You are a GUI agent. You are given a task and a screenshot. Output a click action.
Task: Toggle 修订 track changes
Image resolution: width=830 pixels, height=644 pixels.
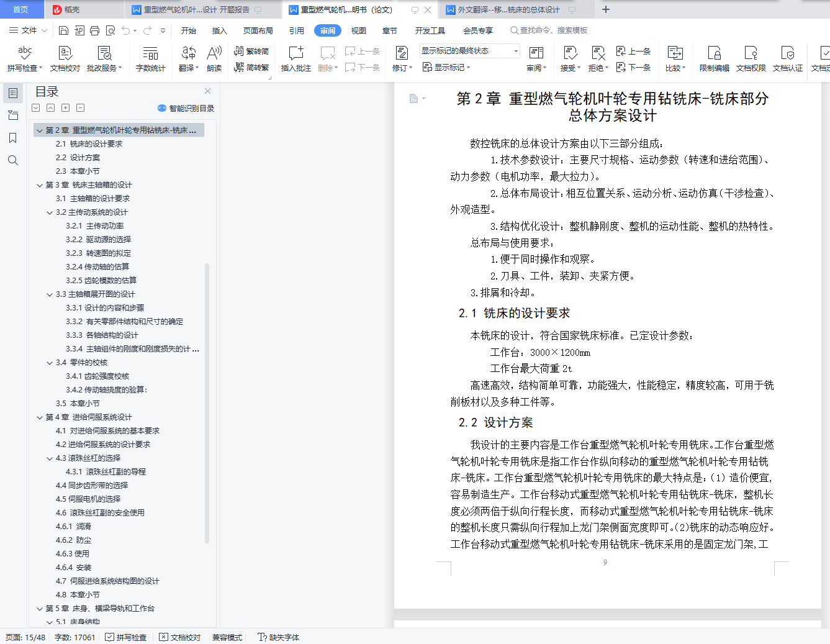pos(402,59)
